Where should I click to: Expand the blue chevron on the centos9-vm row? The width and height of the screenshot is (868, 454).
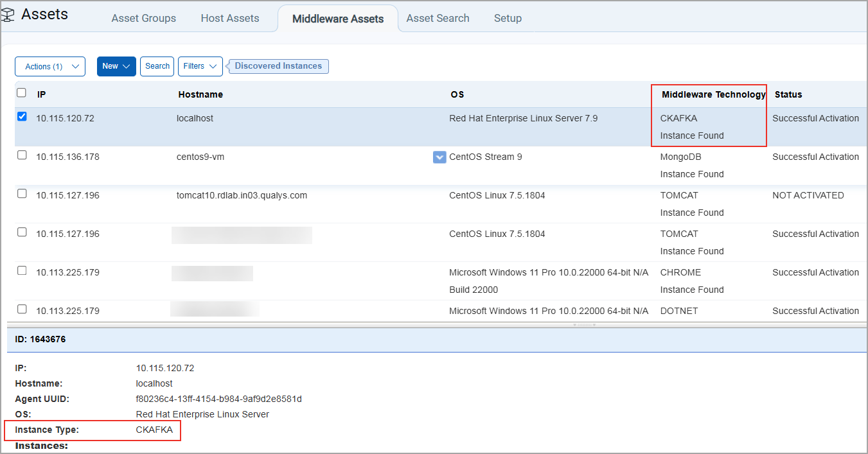pyautogui.click(x=439, y=157)
